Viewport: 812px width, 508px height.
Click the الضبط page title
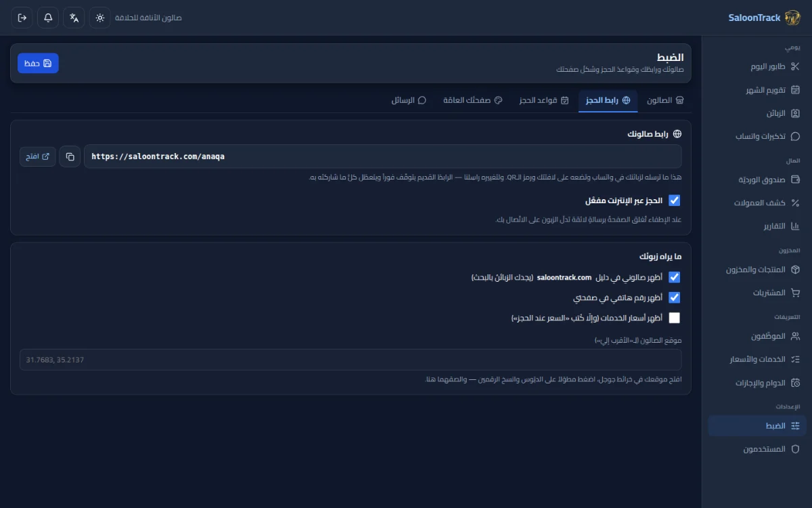point(670,58)
